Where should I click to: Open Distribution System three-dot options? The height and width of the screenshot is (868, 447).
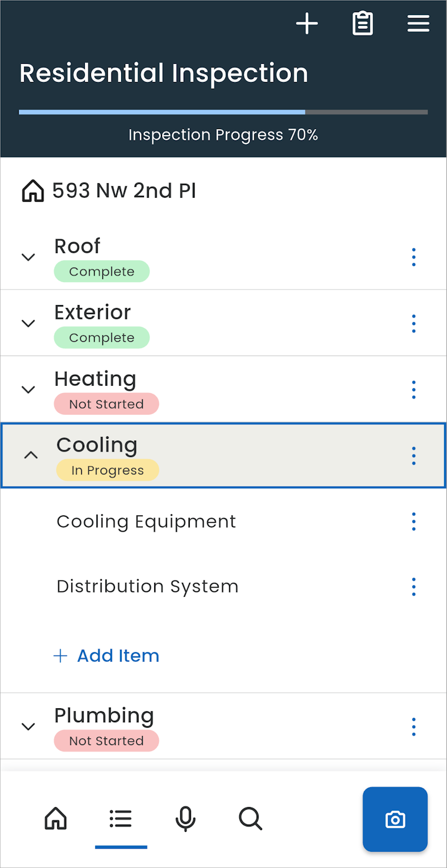[x=413, y=587]
